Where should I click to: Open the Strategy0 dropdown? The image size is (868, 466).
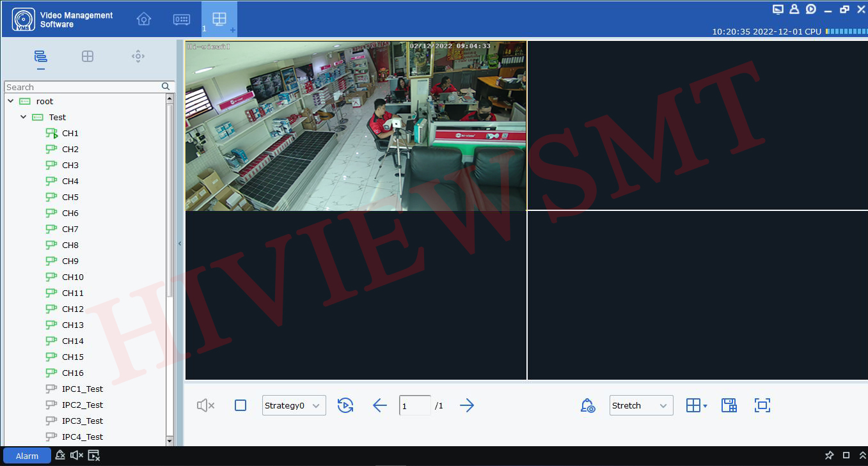294,405
